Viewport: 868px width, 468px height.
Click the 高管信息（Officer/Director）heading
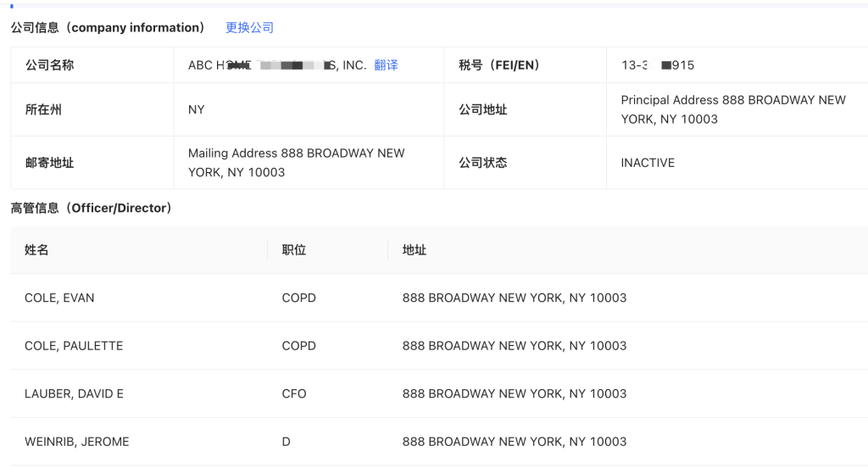pyautogui.click(x=92, y=209)
